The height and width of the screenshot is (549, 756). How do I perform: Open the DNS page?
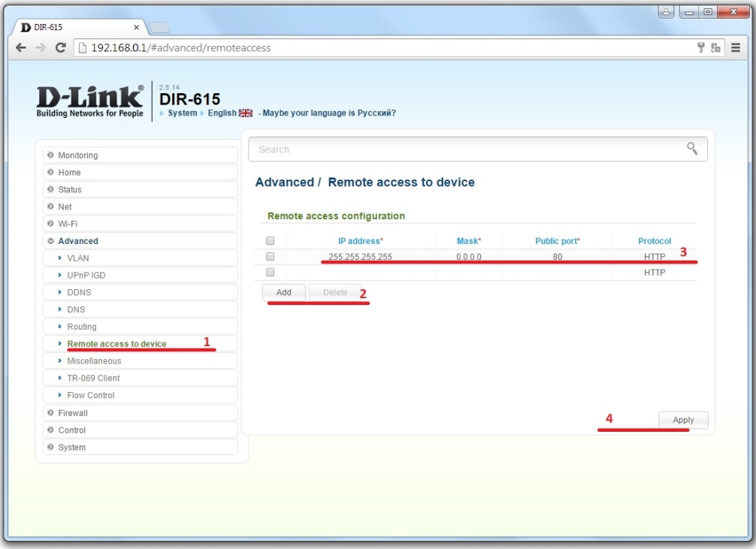point(140,309)
